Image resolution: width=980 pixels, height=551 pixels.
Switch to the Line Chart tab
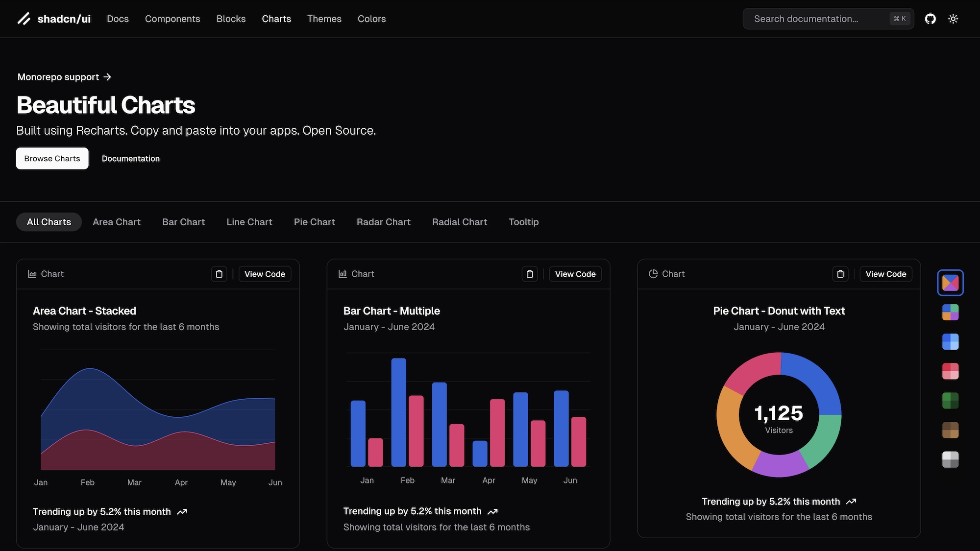[249, 222]
